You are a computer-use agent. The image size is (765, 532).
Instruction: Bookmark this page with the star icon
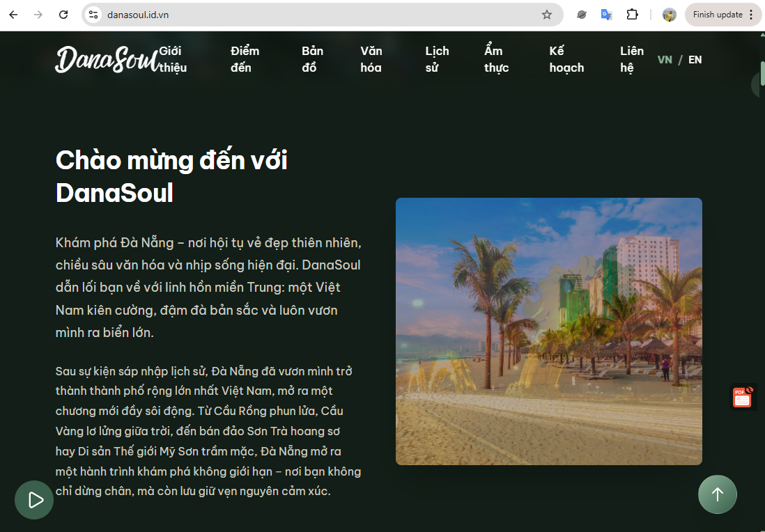click(547, 15)
